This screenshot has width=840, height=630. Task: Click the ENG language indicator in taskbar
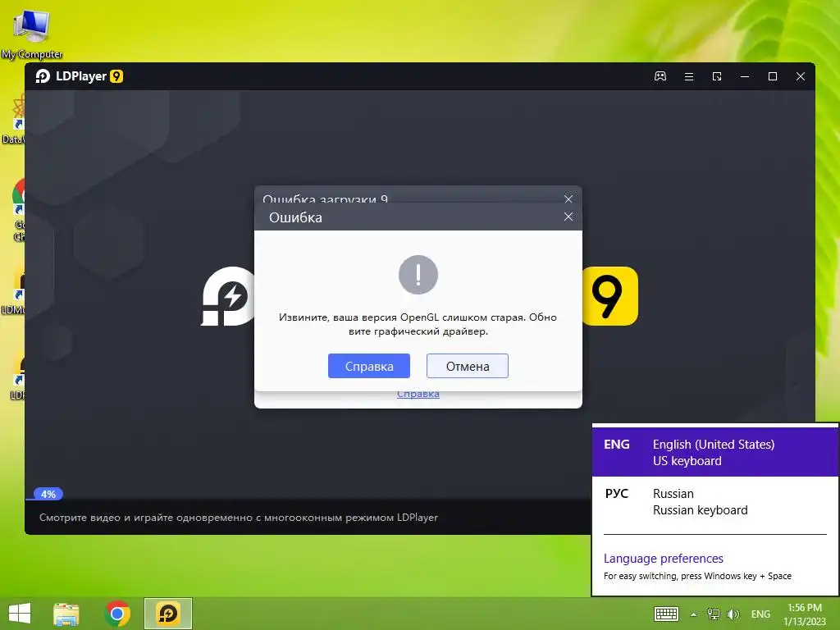click(760, 614)
